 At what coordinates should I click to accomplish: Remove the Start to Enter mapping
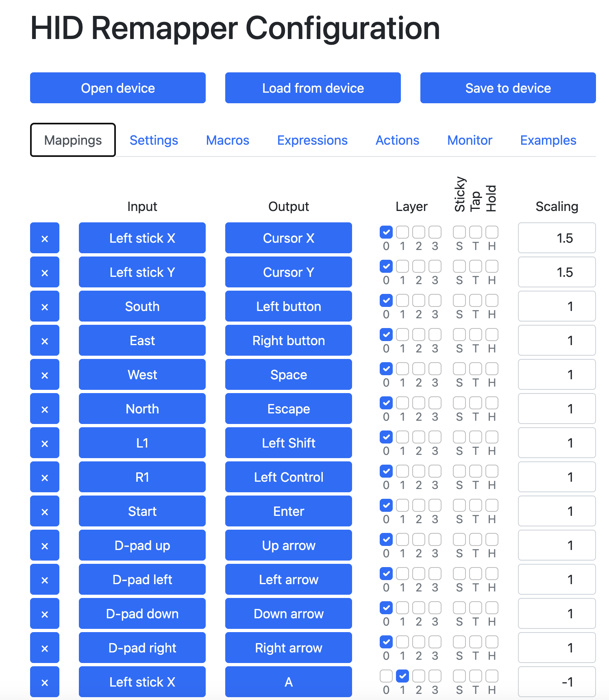(45, 511)
